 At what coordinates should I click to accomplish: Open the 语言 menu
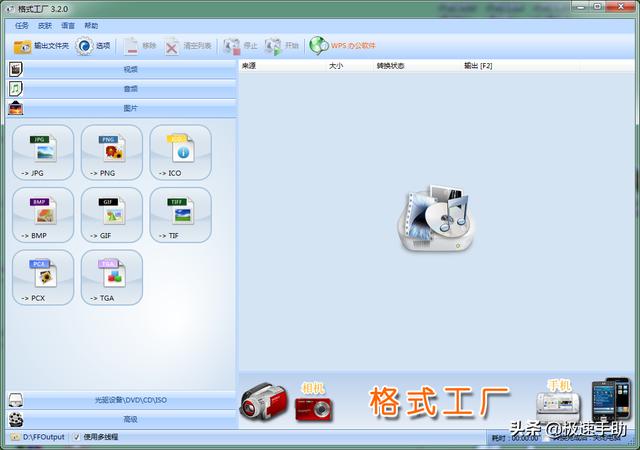click(x=68, y=25)
